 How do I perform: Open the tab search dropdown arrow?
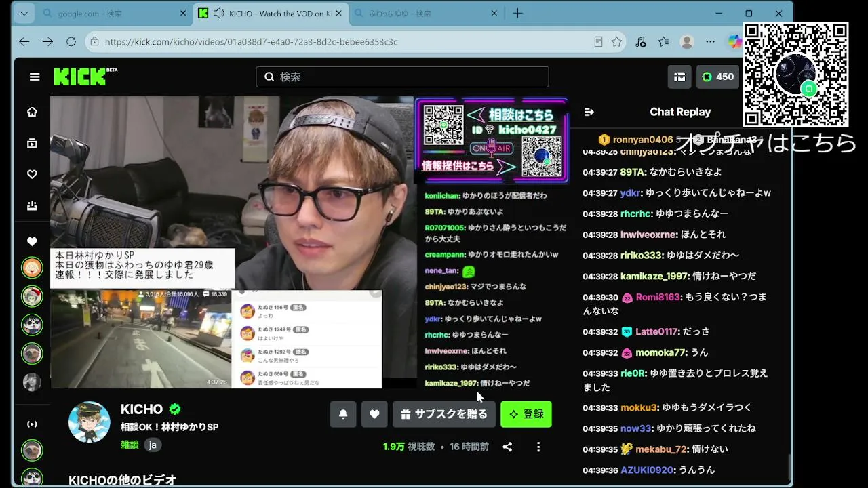click(24, 14)
